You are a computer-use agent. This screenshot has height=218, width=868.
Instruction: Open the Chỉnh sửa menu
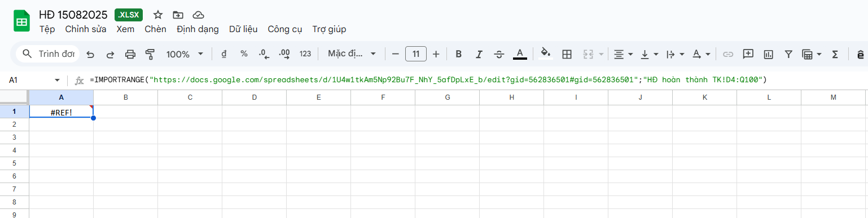coord(86,29)
